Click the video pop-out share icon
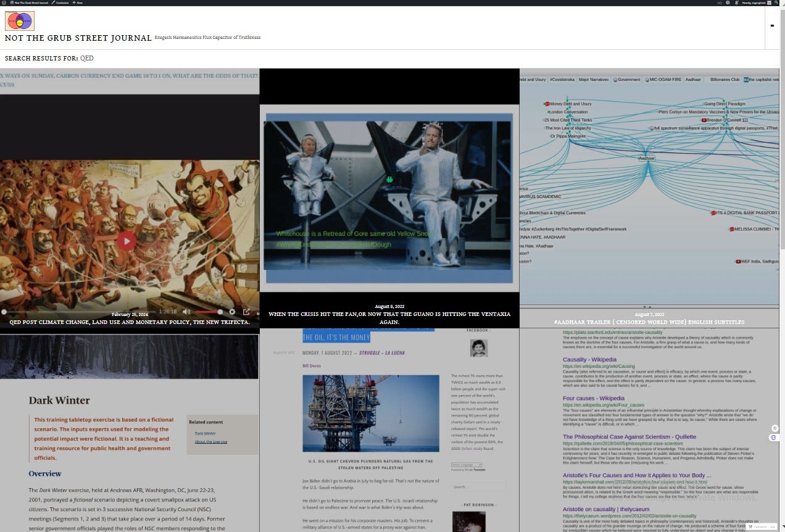The width and height of the screenshot is (785, 532). [246, 312]
